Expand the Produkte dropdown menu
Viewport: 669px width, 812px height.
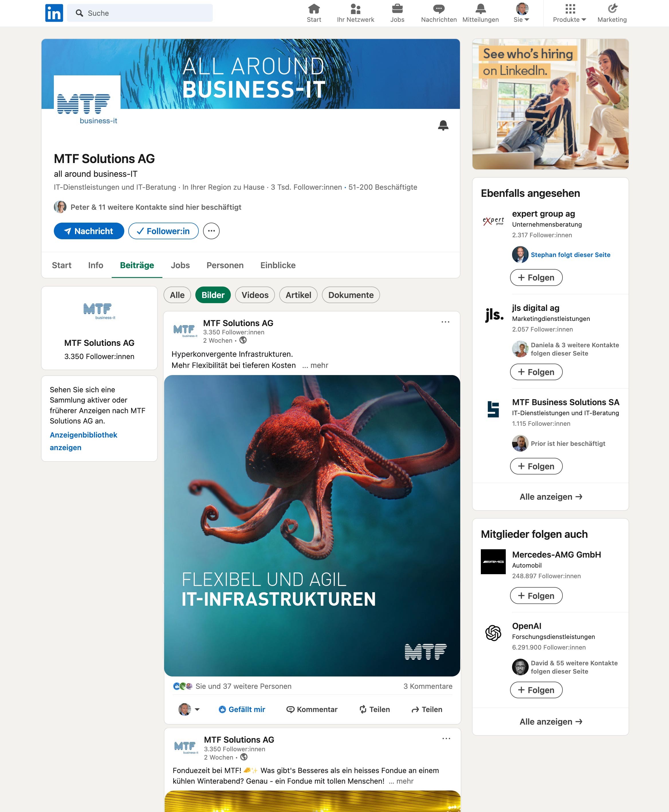[569, 13]
